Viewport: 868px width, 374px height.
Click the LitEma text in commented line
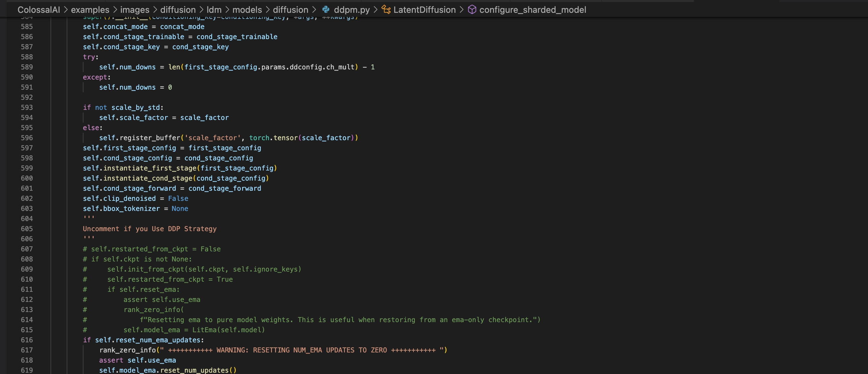pyautogui.click(x=204, y=330)
